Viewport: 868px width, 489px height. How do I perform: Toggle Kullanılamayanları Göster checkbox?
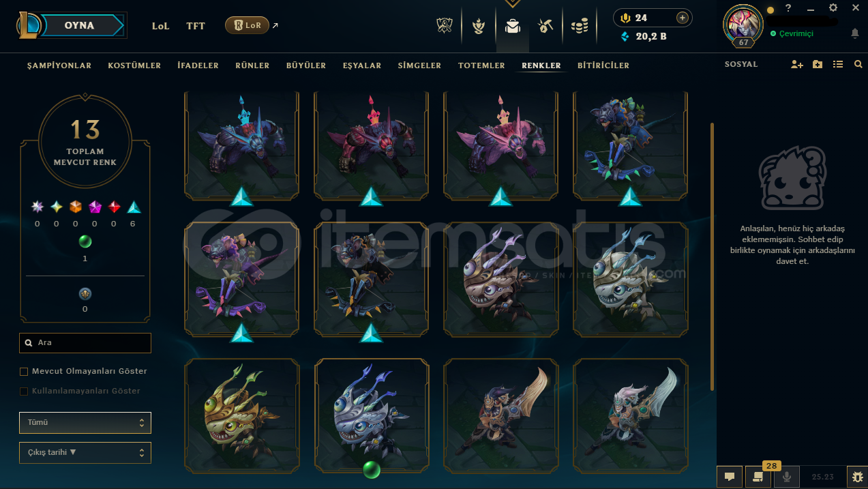pyautogui.click(x=24, y=391)
